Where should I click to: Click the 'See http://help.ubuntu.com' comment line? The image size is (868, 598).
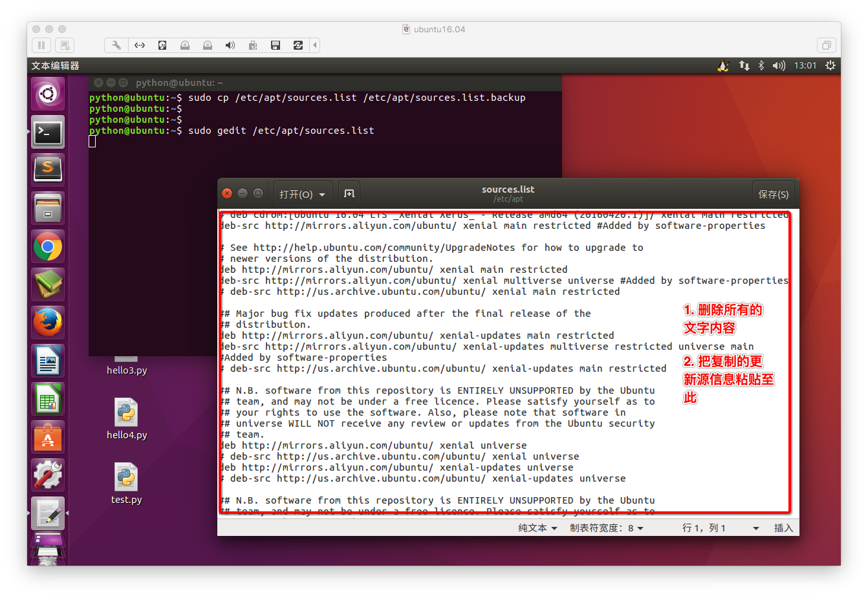[431, 248]
